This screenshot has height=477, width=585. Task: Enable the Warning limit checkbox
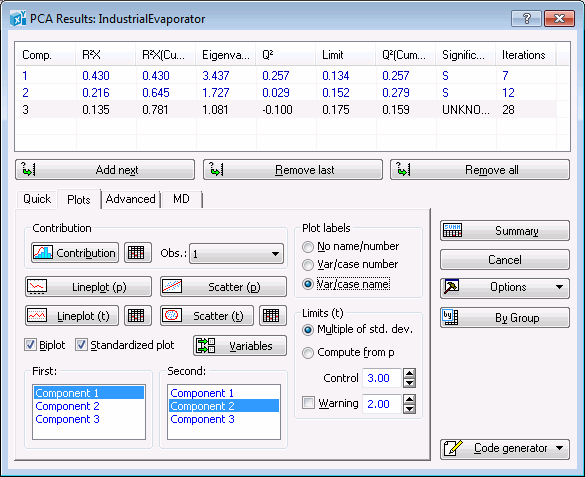pyautogui.click(x=308, y=403)
